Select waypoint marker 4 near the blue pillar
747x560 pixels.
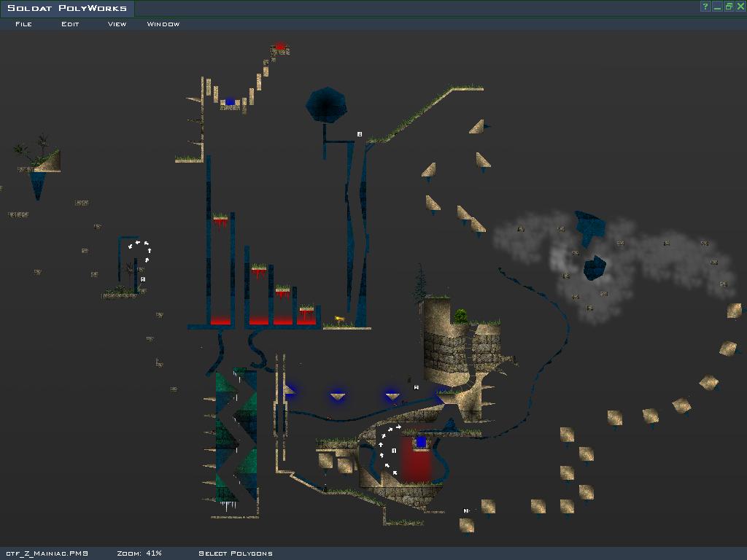point(360,134)
